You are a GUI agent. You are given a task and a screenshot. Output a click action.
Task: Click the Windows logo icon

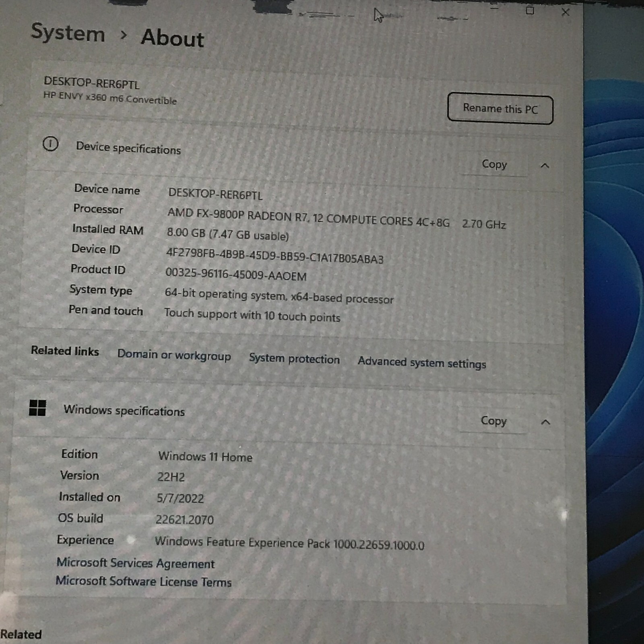pos(37,408)
